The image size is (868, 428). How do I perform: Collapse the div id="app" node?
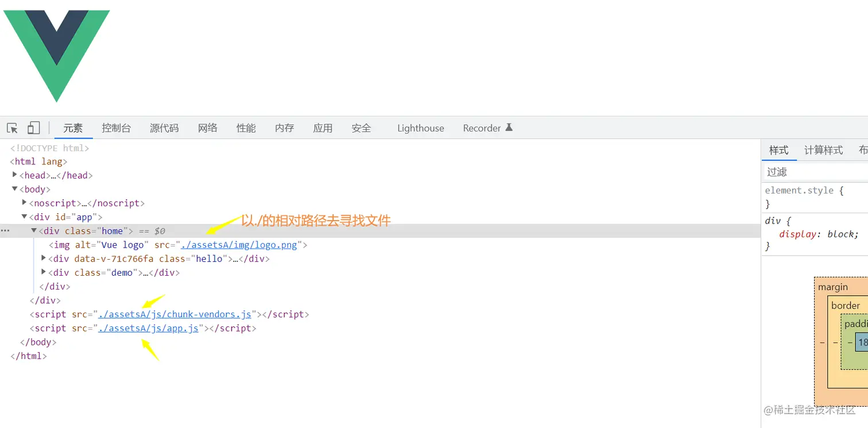(25, 217)
